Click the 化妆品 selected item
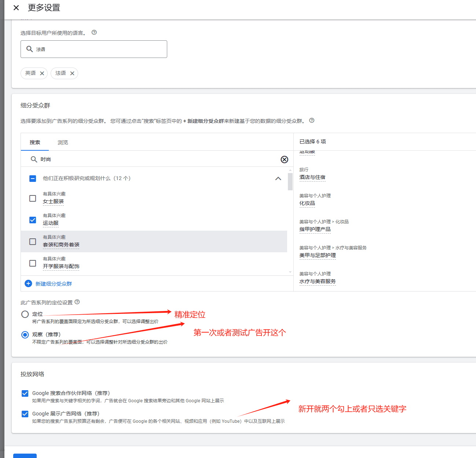Viewport: 476px width, 458px height. (307, 203)
